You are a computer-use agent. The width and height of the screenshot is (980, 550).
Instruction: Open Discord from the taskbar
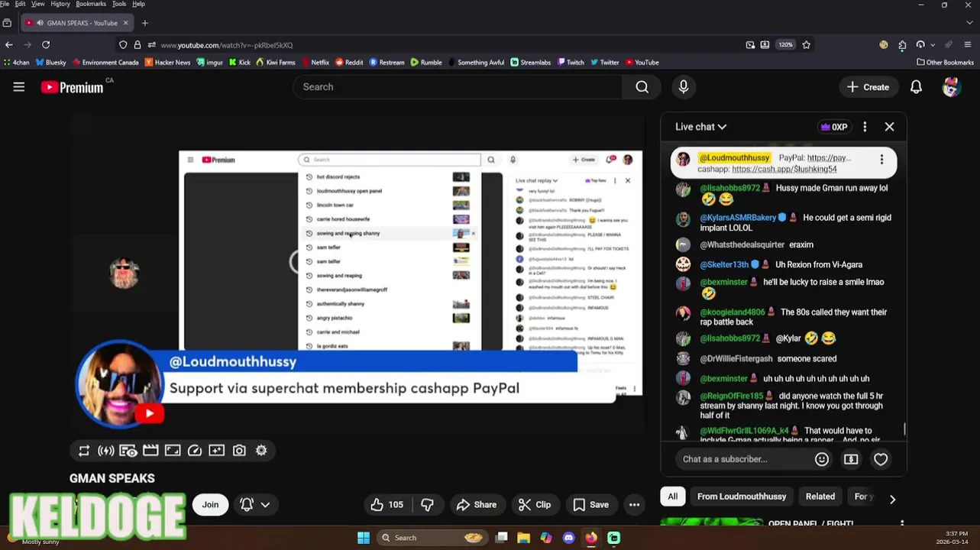[568, 538]
